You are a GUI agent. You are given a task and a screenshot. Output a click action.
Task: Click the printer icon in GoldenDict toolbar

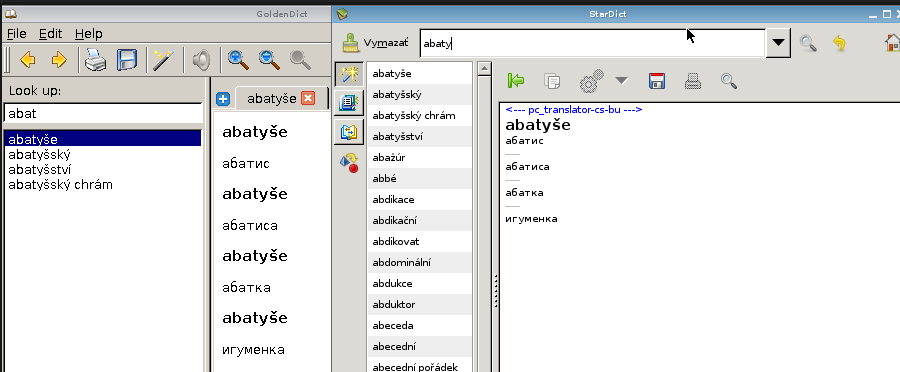95,60
